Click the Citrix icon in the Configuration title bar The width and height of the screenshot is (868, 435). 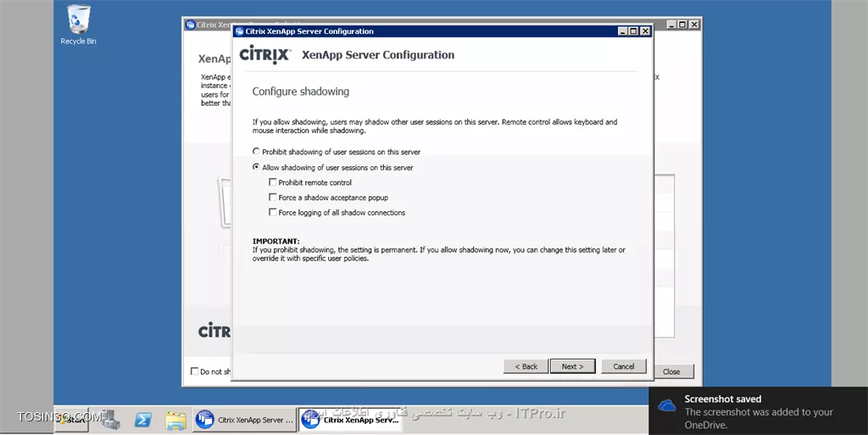pos(240,31)
